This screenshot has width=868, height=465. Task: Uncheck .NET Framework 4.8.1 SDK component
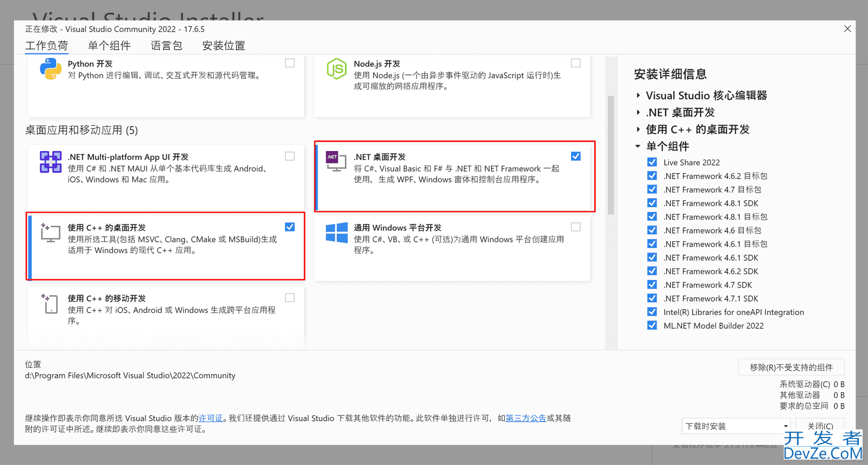[652, 203]
